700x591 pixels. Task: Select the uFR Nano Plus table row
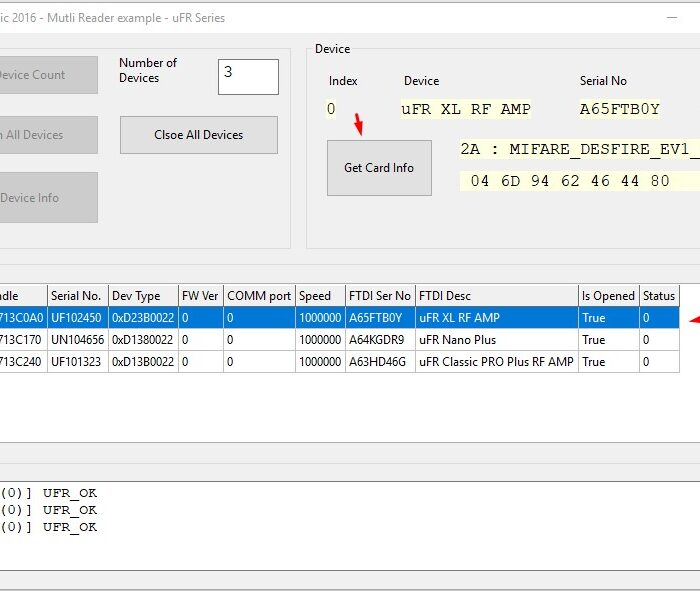(x=340, y=340)
